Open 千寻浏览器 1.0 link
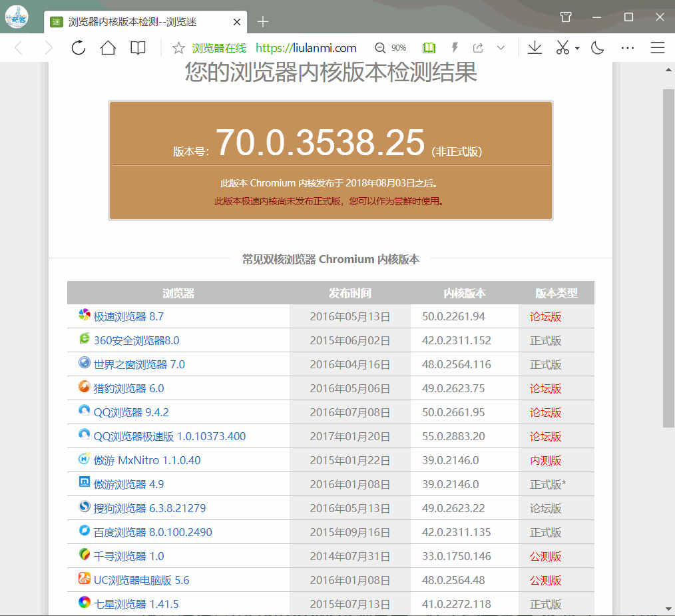Viewport: 675px width, 616px height. (128, 556)
